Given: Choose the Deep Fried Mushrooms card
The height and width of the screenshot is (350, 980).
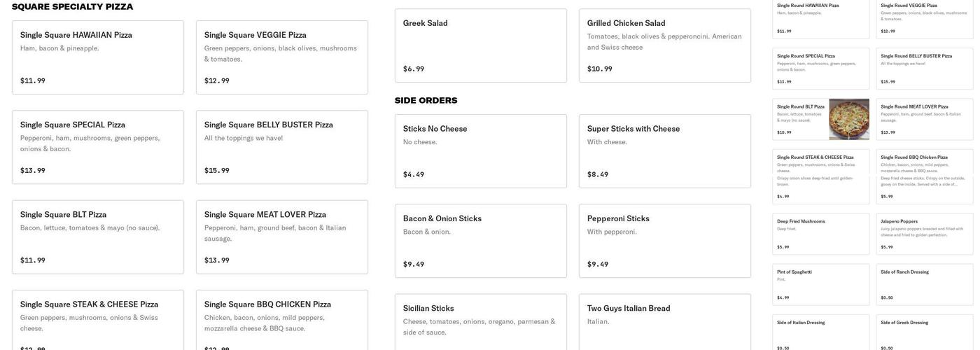Looking at the screenshot, I should pyautogui.click(x=820, y=234).
